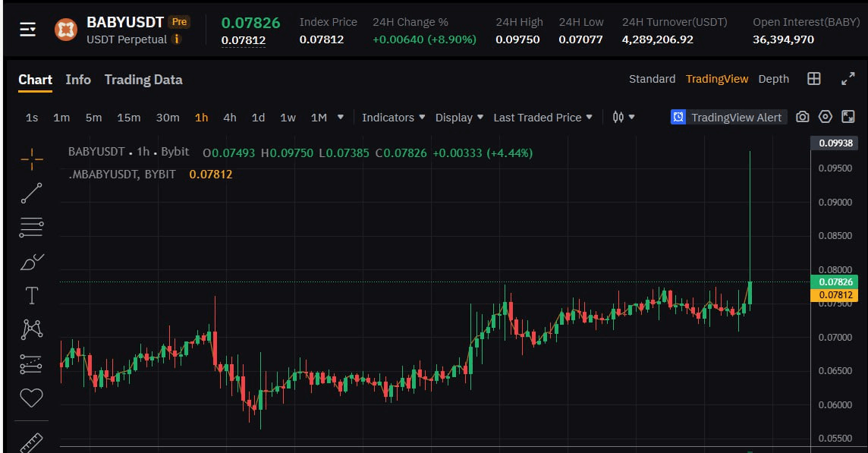
Task: Switch to the Trading Data tab
Action: point(143,80)
